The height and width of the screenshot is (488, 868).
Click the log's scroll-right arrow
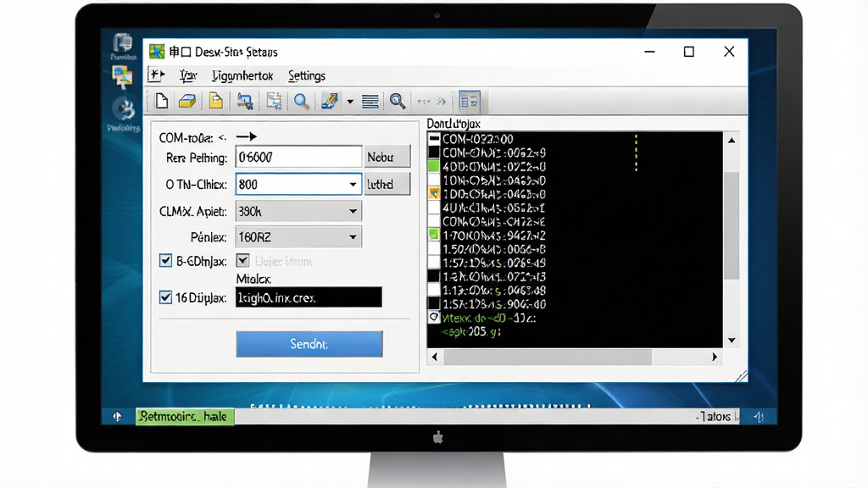point(714,357)
